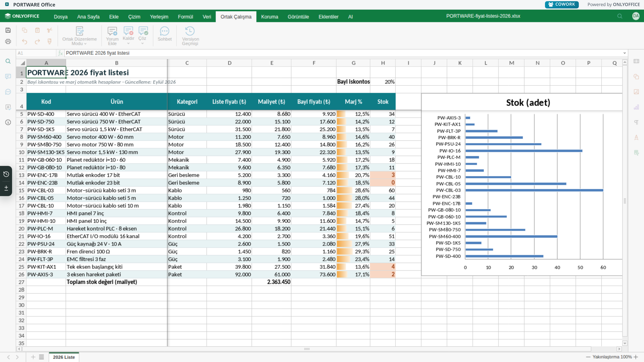
Task: Click the Undo arrow icon
Action: point(25,41)
